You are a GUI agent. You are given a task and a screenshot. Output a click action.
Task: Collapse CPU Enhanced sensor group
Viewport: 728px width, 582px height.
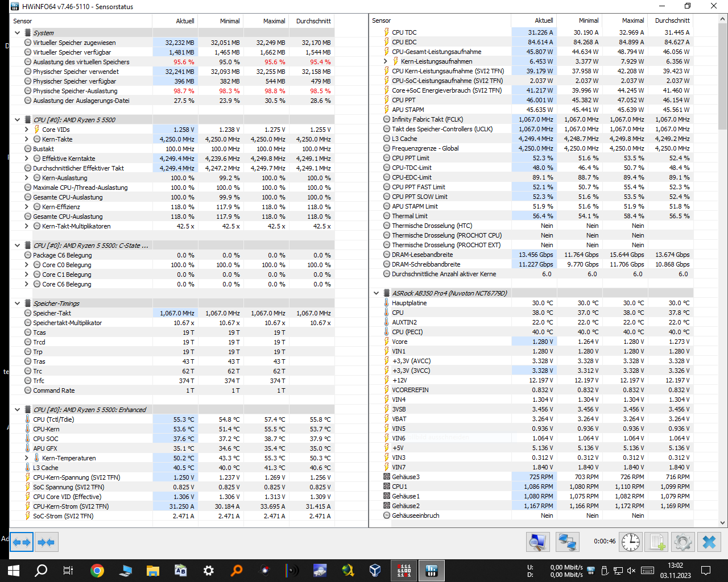[x=17, y=410]
